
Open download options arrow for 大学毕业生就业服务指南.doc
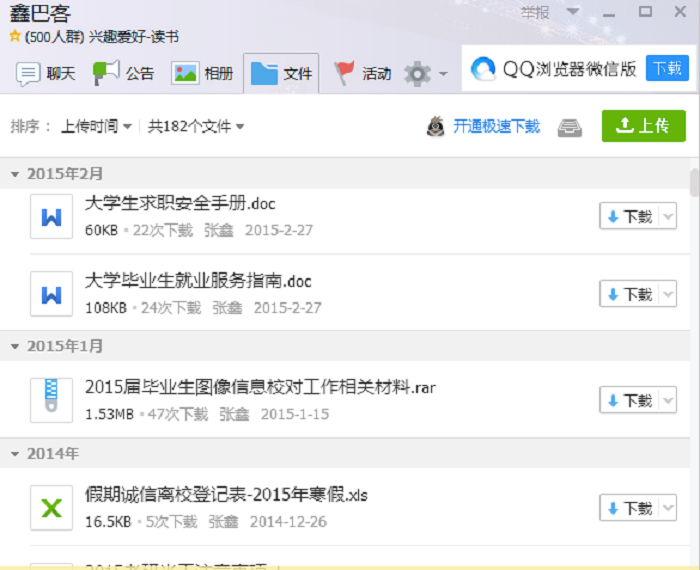(x=668, y=294)
